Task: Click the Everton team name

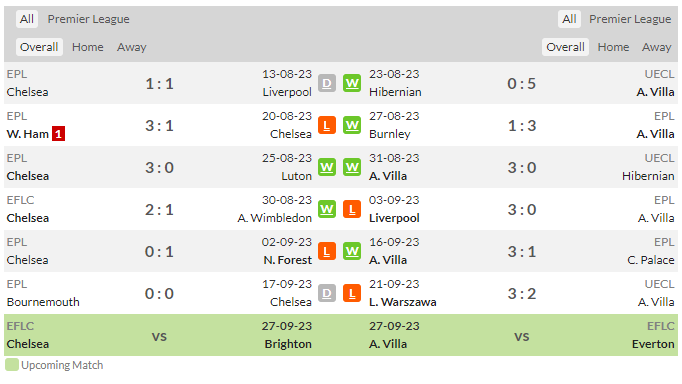Action: [653, 344]
